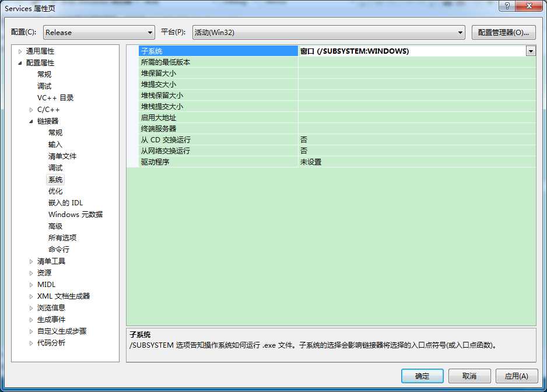Confirm with the 确定 button

point(422,376)
